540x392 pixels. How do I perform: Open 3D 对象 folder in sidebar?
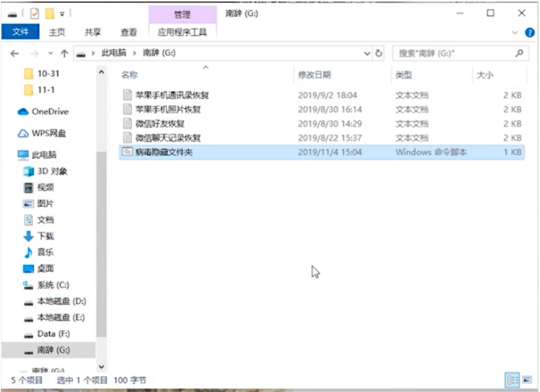pyautogui.click(x=52, y=171)
